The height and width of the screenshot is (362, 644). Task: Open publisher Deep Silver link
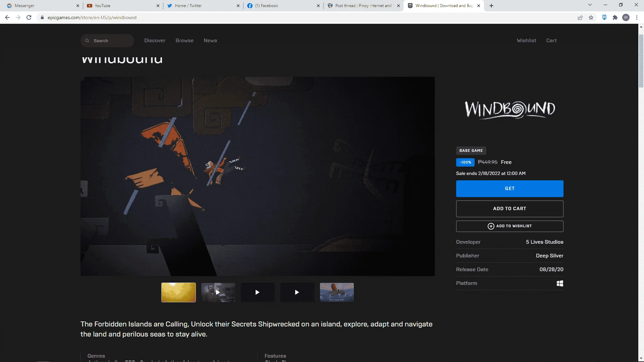549,256
